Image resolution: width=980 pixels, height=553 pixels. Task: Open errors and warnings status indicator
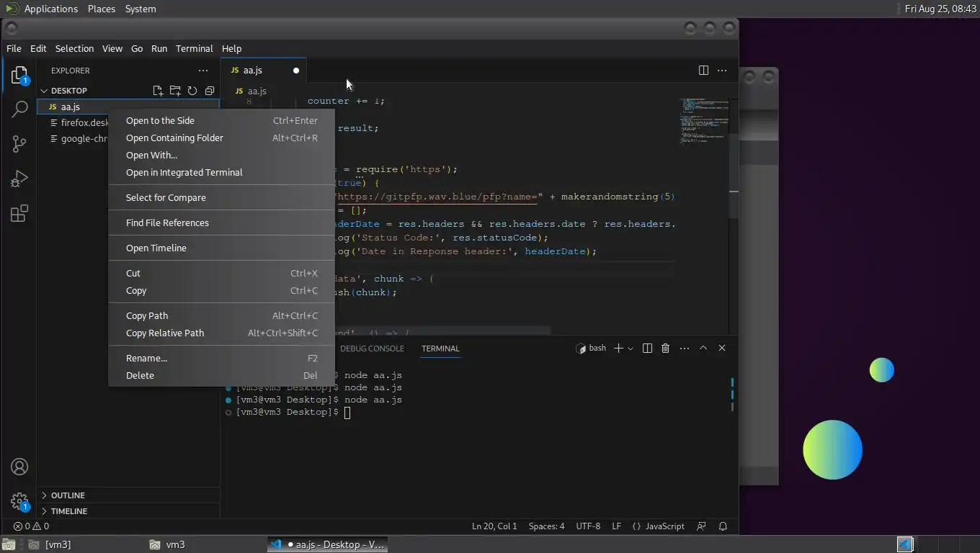31,526
